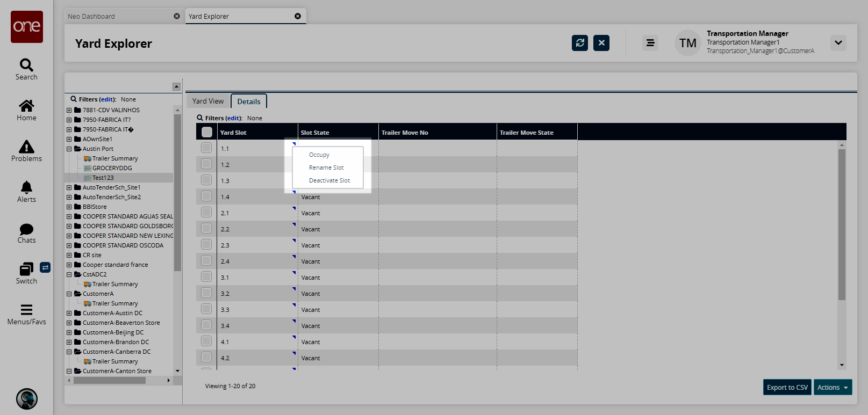Close the Neo Dashboard tab
The image size is (868, 415).
click(x=177, y=16)
